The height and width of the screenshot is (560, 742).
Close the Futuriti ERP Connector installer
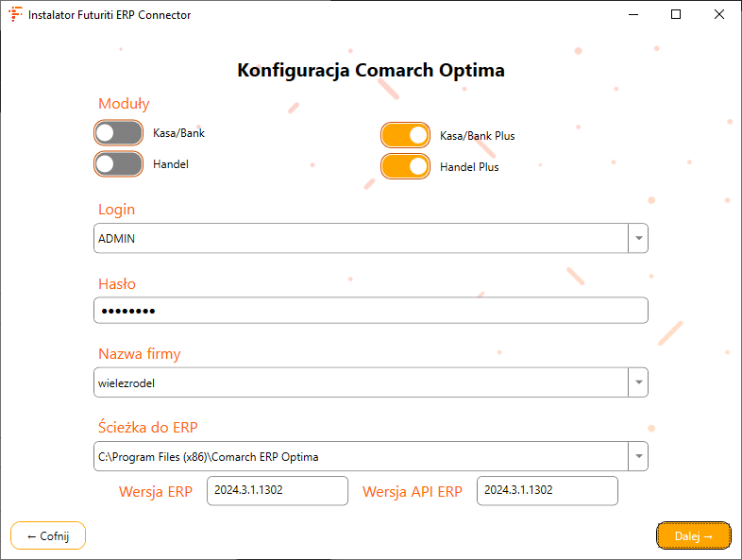(x=719, y=15)
